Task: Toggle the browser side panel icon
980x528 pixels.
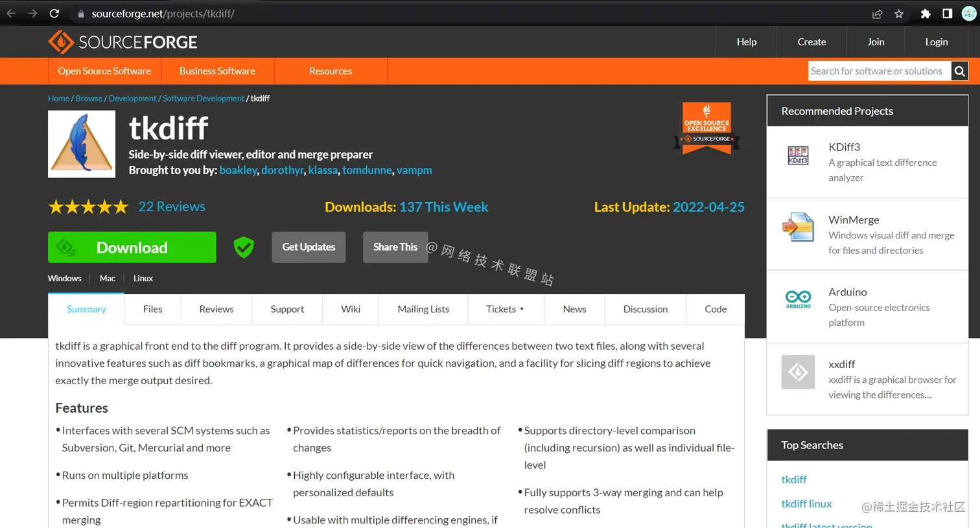Action: [947, 14]
